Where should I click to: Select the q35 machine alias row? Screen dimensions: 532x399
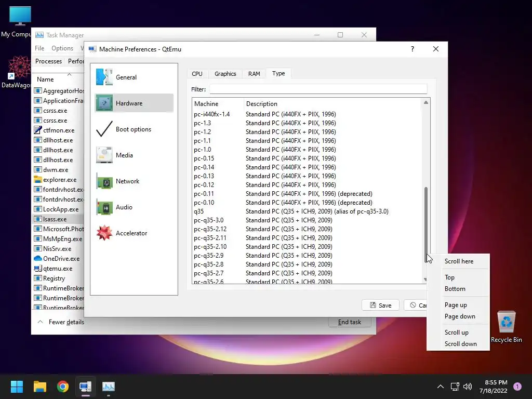(x=307, y=211)
